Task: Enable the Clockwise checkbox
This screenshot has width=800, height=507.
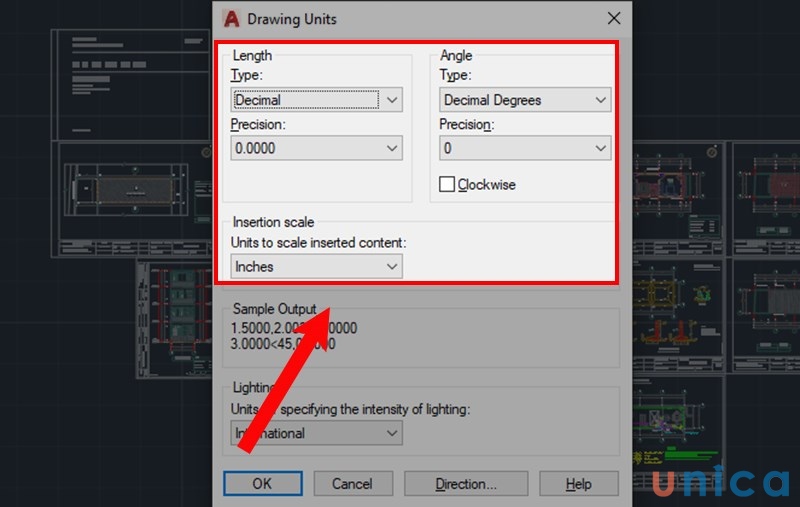Action: 447,184
